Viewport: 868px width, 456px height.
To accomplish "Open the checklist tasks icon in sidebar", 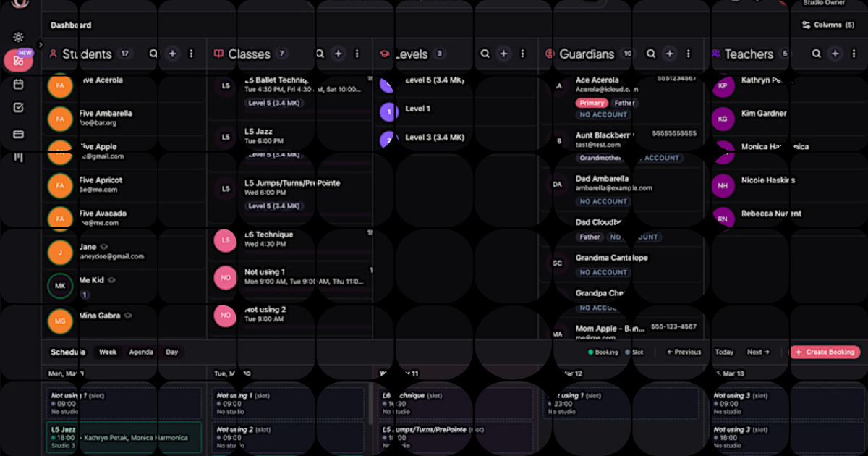I will coord(18,109).
